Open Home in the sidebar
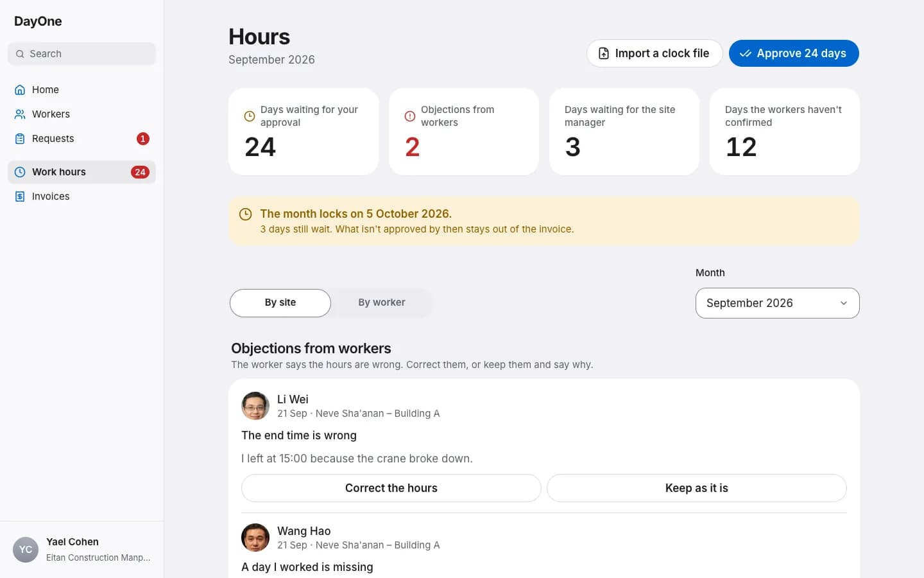Image resolution: width=924 pixels, height=578 pixels. [x=81, y=90]
